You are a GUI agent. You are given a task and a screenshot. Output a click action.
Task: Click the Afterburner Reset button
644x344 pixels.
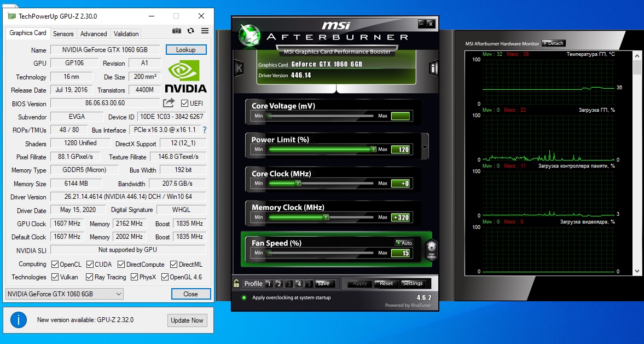386,284
